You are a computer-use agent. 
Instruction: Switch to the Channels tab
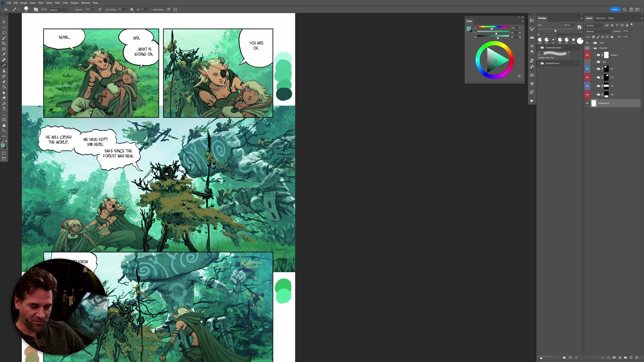tap(600, 18)
